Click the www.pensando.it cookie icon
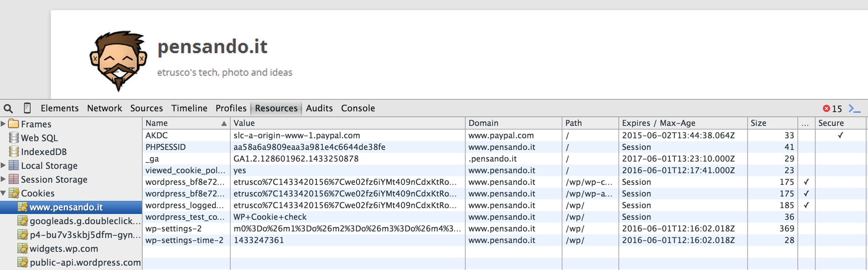Screen dimensions: 868x270 click(x=23, y=207)
